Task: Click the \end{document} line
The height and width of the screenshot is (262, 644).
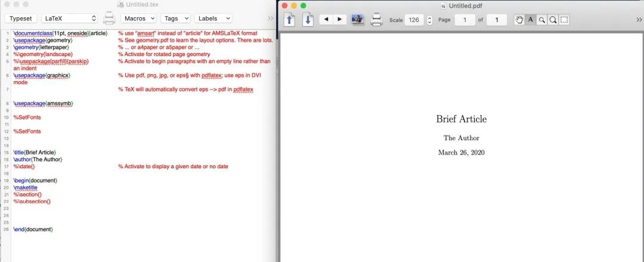Action: tap(33, 229)
